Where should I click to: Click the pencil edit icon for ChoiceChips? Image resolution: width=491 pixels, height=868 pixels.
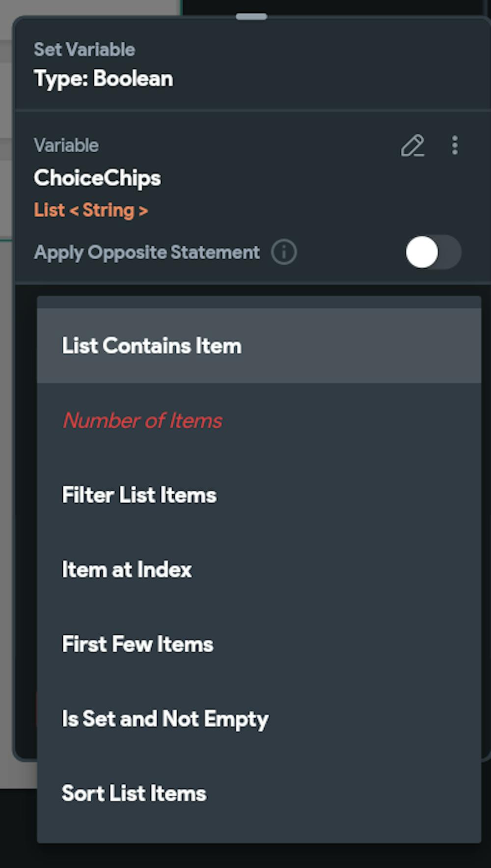pos(412,146)
